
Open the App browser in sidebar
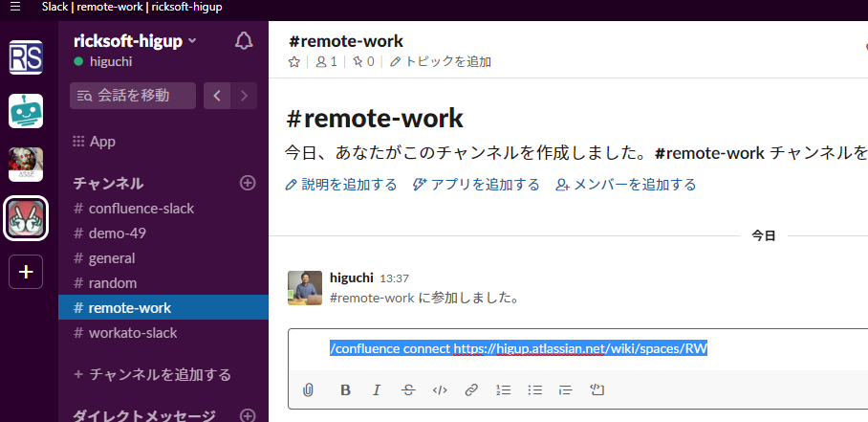(94, 142)
